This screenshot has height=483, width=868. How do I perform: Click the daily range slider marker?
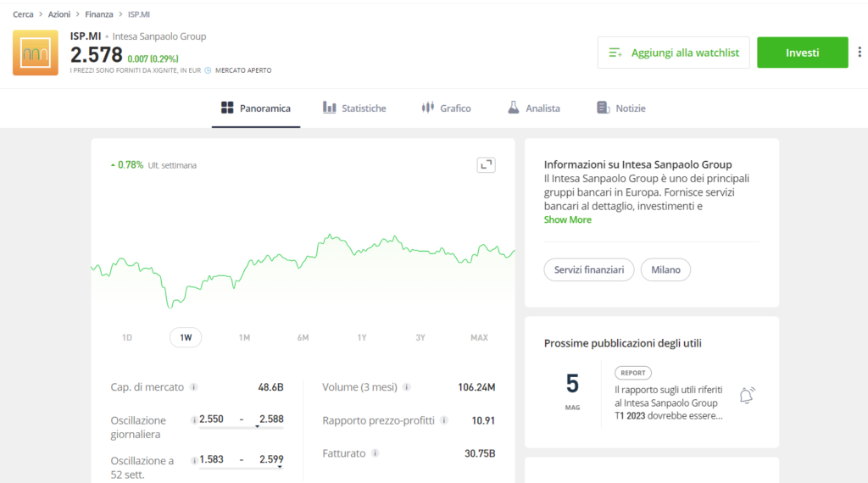(258, 426)
